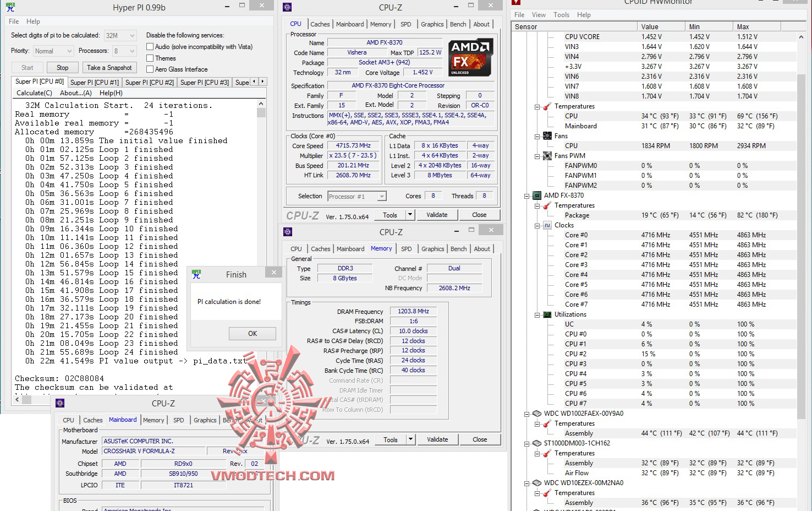
Task: Collapse the ST1000DM003-1CH162 node
Action: pyautogui.click(x=527, y=443)
